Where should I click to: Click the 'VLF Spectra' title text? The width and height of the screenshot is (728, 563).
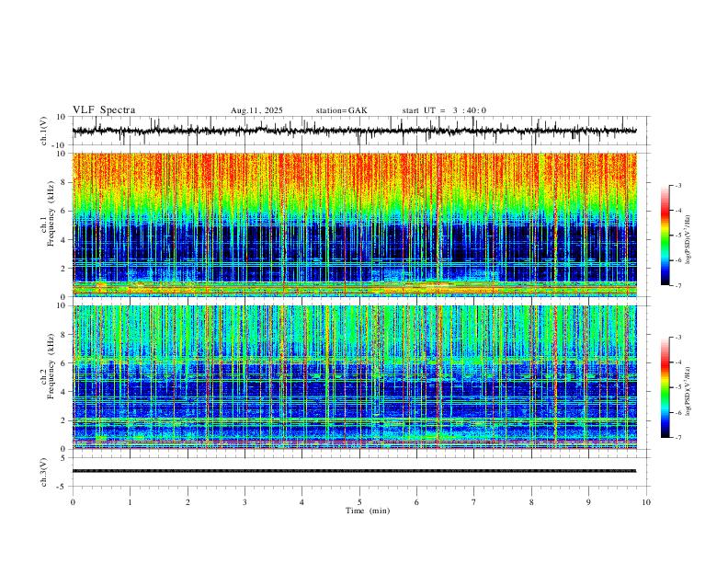pyautogui.click(x=104, y=110)
